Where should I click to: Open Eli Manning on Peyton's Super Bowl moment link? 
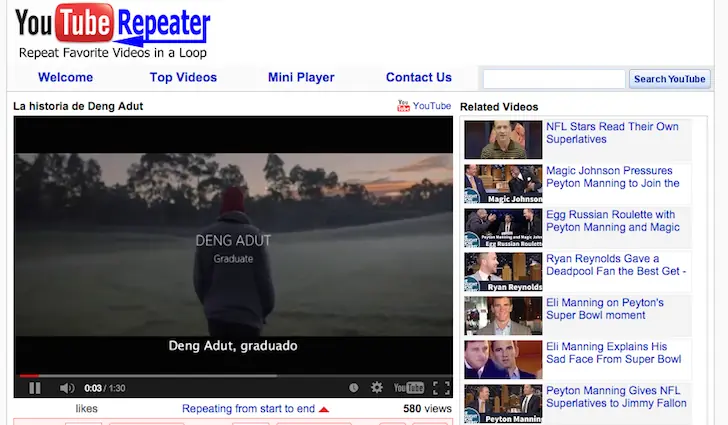605,309
